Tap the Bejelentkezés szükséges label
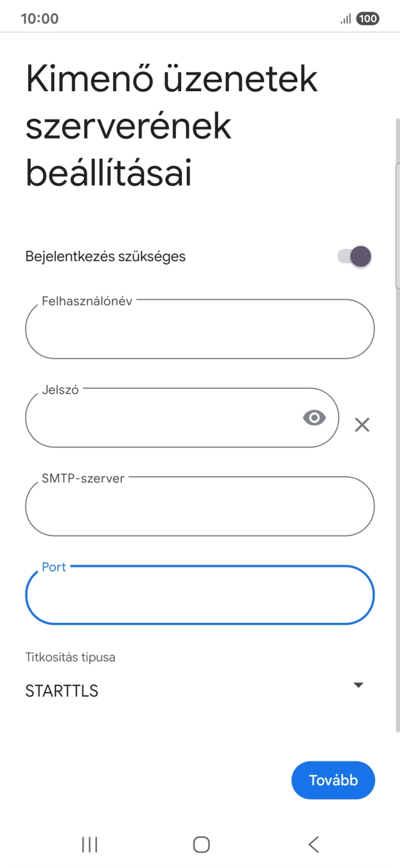 pyautogui.click(x=105, y=256)
